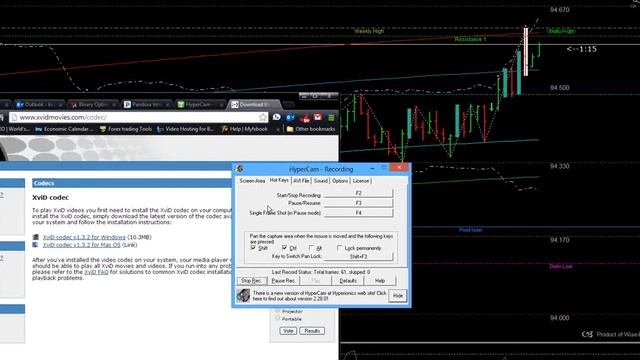Open XviD codec v1.3.2 for Windows link
640x360 pixels.
pyautogui.click(x=84, y=237)
